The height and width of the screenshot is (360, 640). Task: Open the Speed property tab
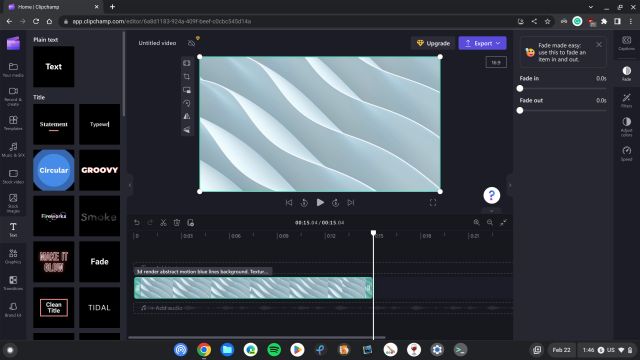pyautogui.click(x=627, y=153)
